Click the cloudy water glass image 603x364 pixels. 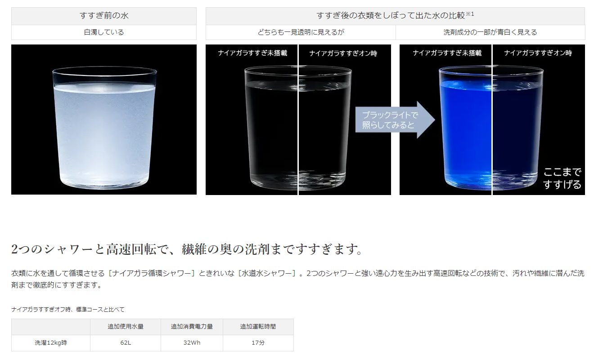point(104,120)
